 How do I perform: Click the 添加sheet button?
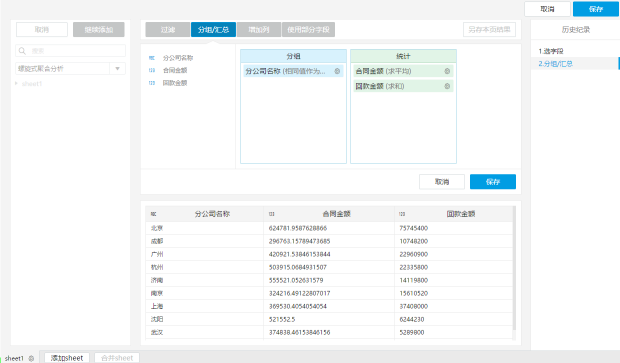[67, 358]
